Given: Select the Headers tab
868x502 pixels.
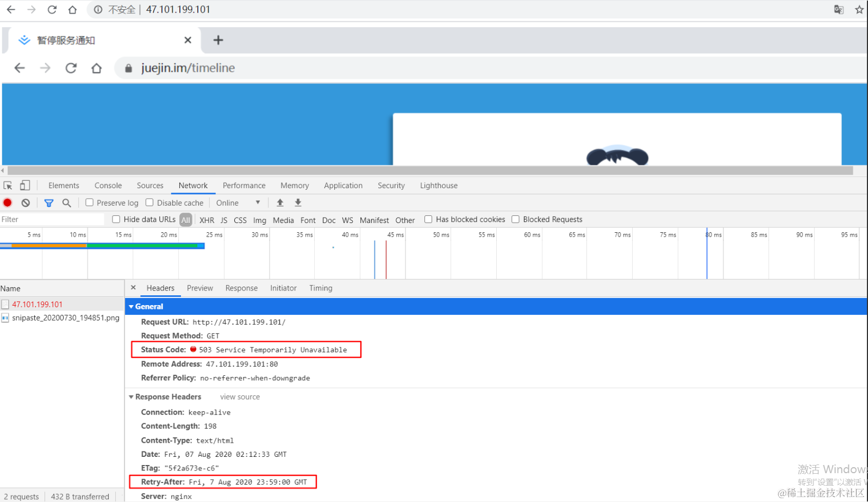Looking at the screenshot, I should coord(160,288).
